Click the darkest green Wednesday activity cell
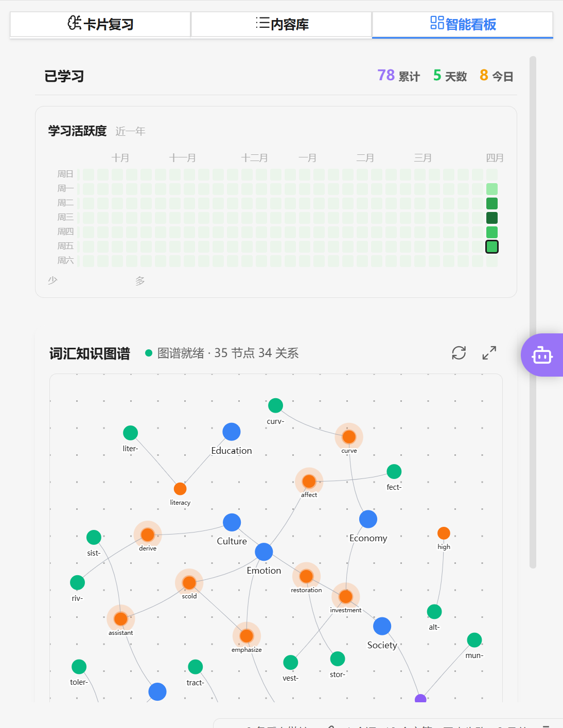This screenshot has height=728, width=563. (492, 218)
